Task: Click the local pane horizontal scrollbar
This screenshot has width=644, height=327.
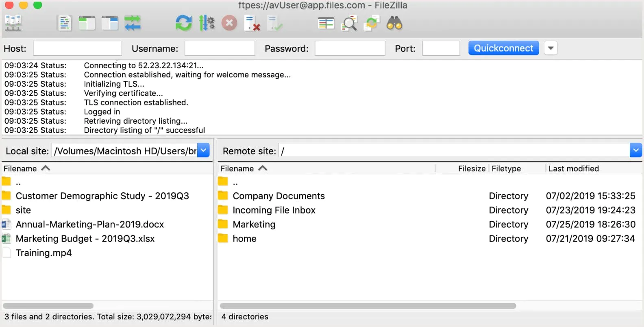Action: [48, 305]
